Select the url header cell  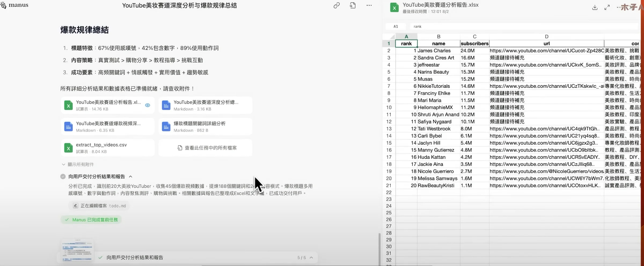click(x=547, y=43)
